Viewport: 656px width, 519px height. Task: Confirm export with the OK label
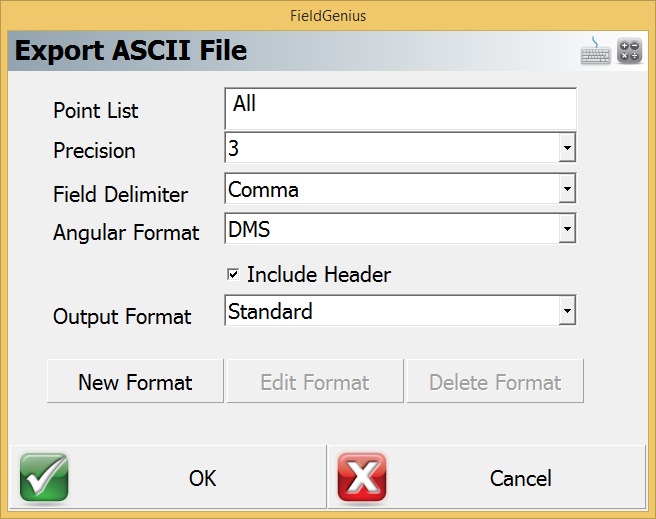tap(202, 479)
